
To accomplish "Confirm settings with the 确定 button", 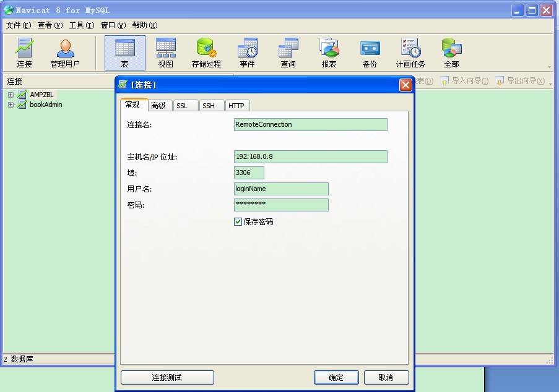I will point(336,377).
